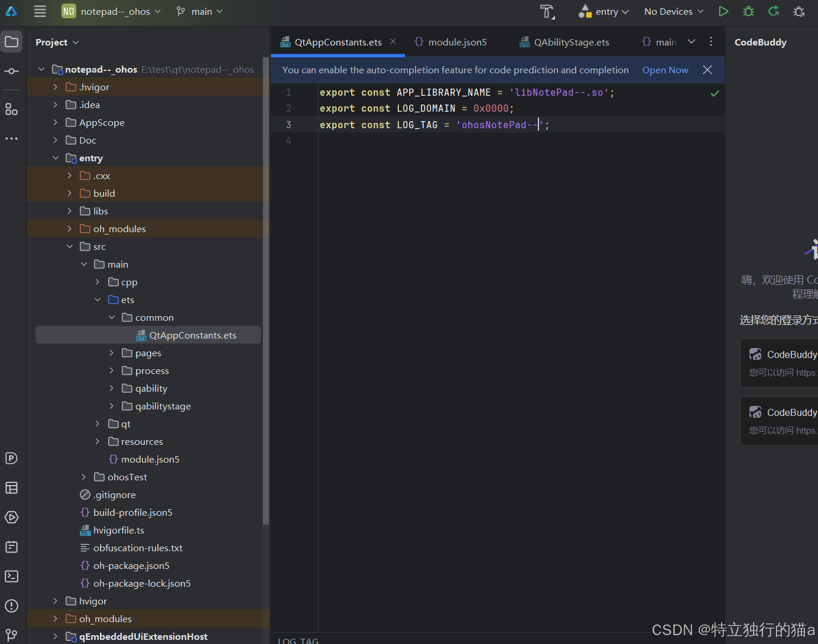This screenshot has height=644, width=818.
Task: Expand the cpp folder
Action: tap(98, 282)
